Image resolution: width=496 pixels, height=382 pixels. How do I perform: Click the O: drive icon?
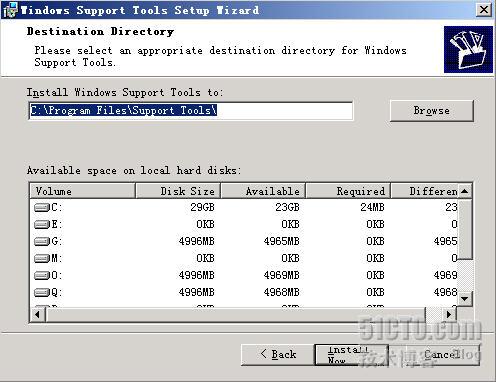point(42,275)
